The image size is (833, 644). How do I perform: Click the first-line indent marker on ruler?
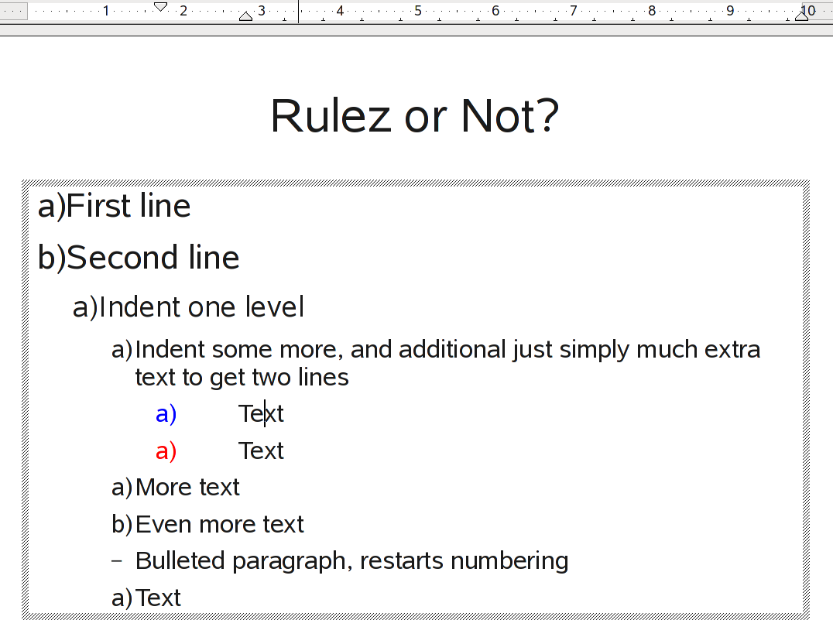[160, 6]
